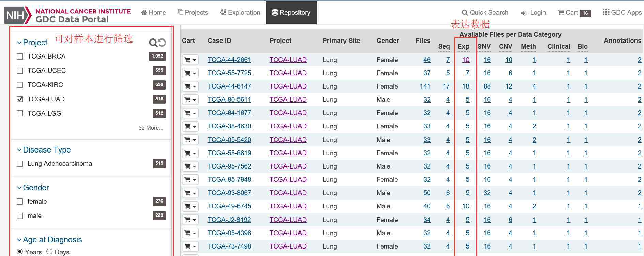The width and height of the screenshot is (644, 256).
Task: Open the GDC Apps grid icon
Action: 606,12
